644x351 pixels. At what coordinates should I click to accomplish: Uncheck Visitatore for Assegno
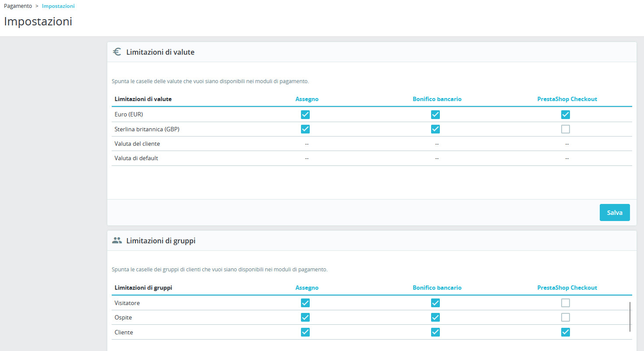(x=305, y=303)
